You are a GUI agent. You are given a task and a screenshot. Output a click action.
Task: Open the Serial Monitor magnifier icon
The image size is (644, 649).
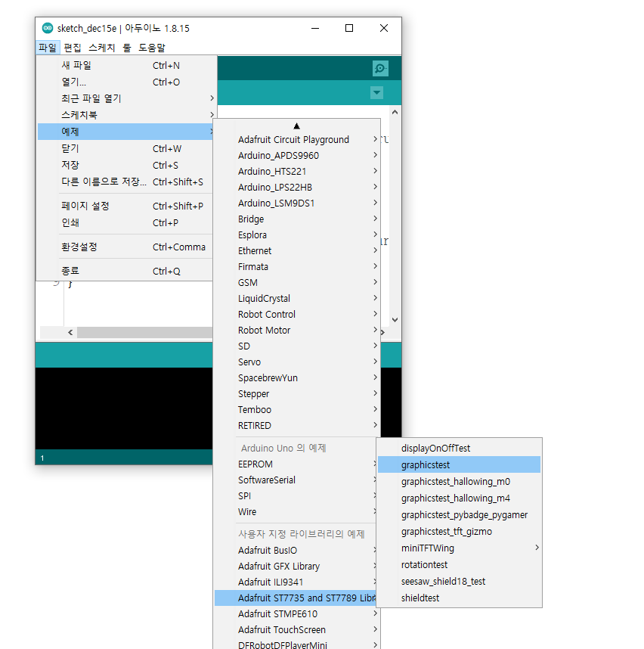click(x=380, y=68)
